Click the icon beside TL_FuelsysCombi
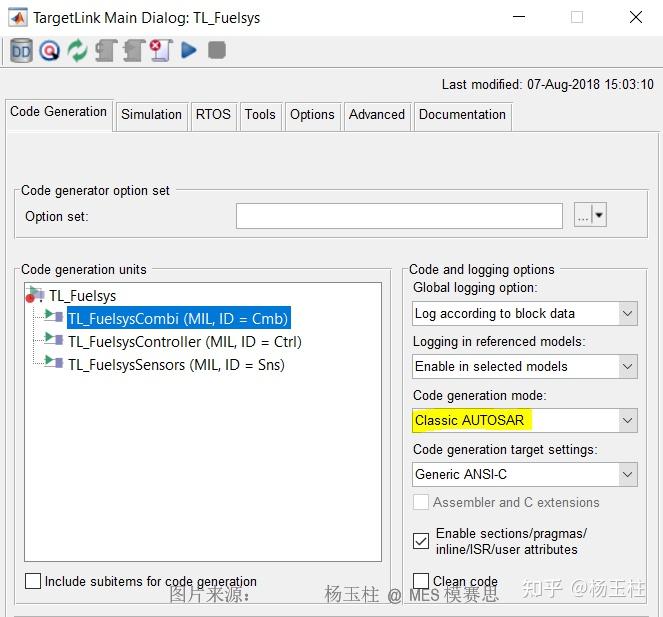 pyautogui.click(x=54, y=315)
